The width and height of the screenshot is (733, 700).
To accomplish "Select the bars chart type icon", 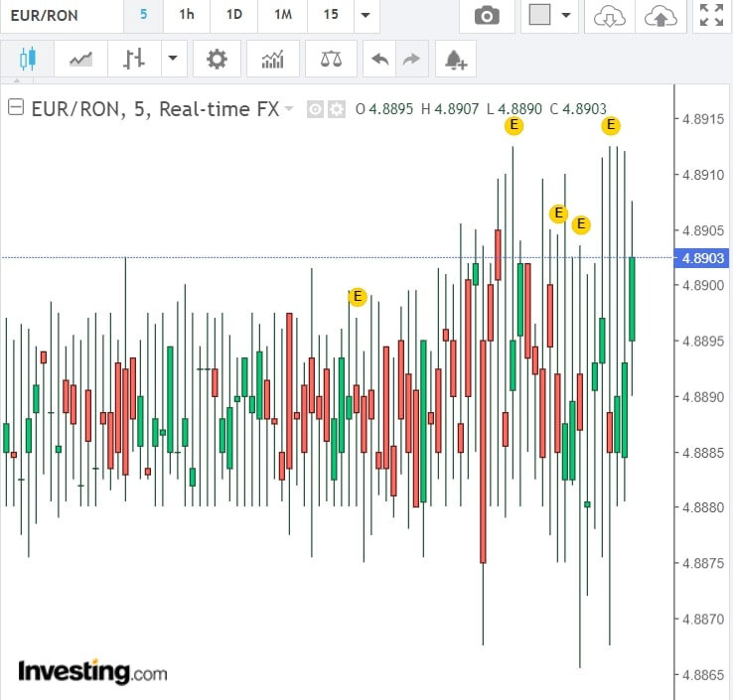I will tap(134, 60).
